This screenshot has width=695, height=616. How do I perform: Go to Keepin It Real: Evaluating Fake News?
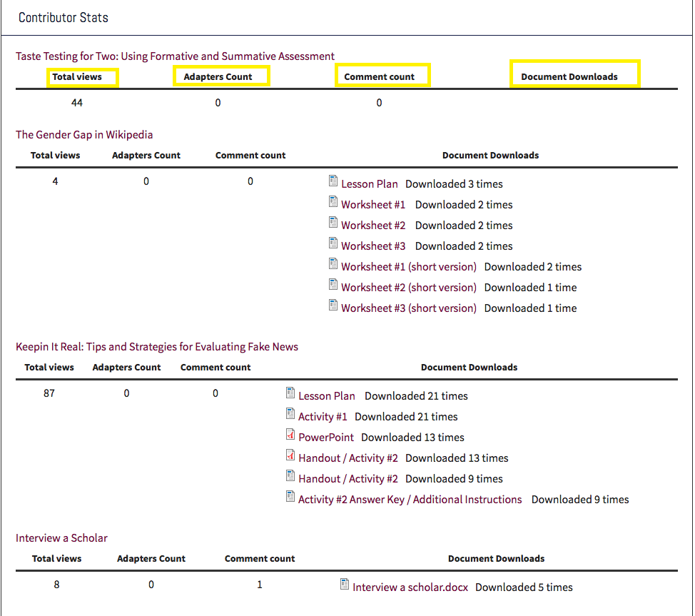tap(157, 347)
